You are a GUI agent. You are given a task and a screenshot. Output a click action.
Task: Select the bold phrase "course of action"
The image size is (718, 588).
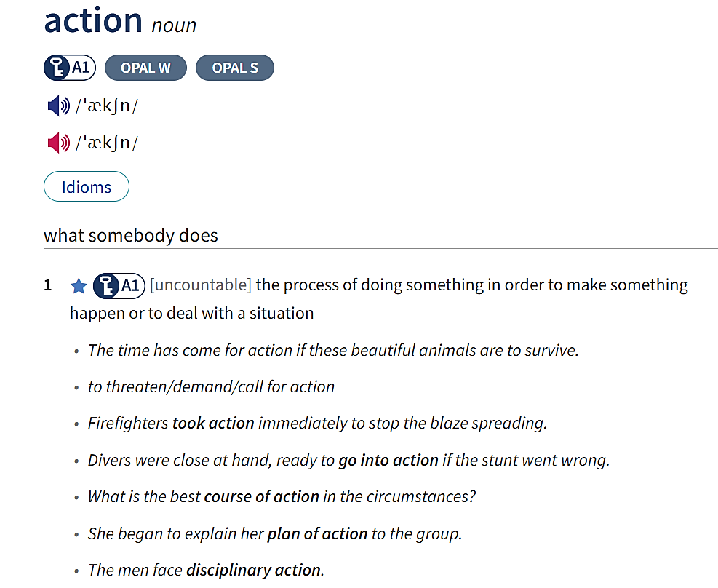pos(262,497)
